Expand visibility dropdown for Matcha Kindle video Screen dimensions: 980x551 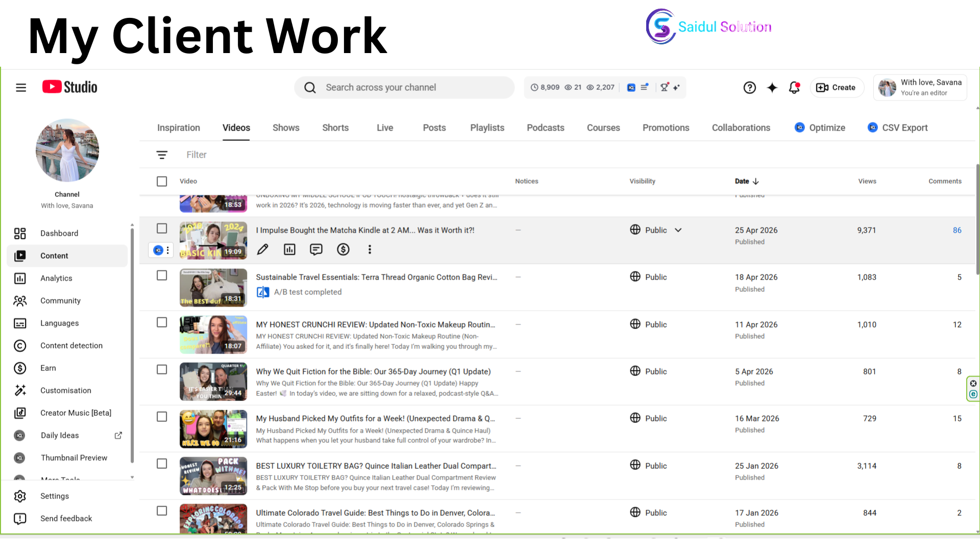678,230
